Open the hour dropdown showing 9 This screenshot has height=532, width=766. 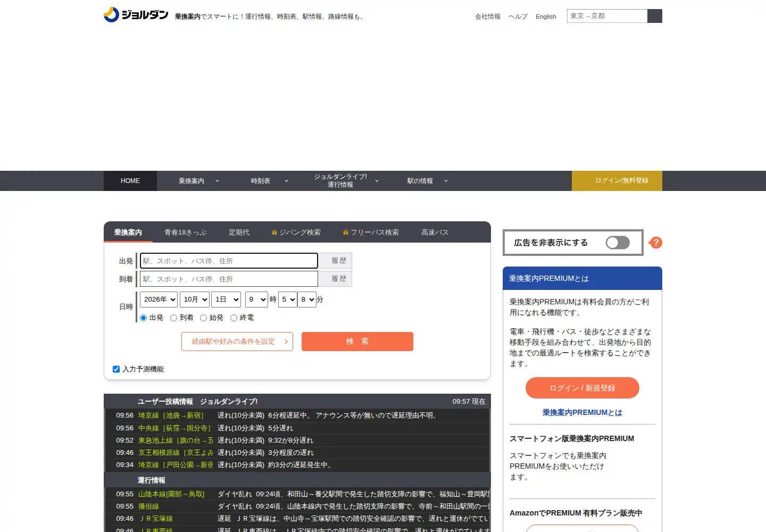tap(256, 300)
